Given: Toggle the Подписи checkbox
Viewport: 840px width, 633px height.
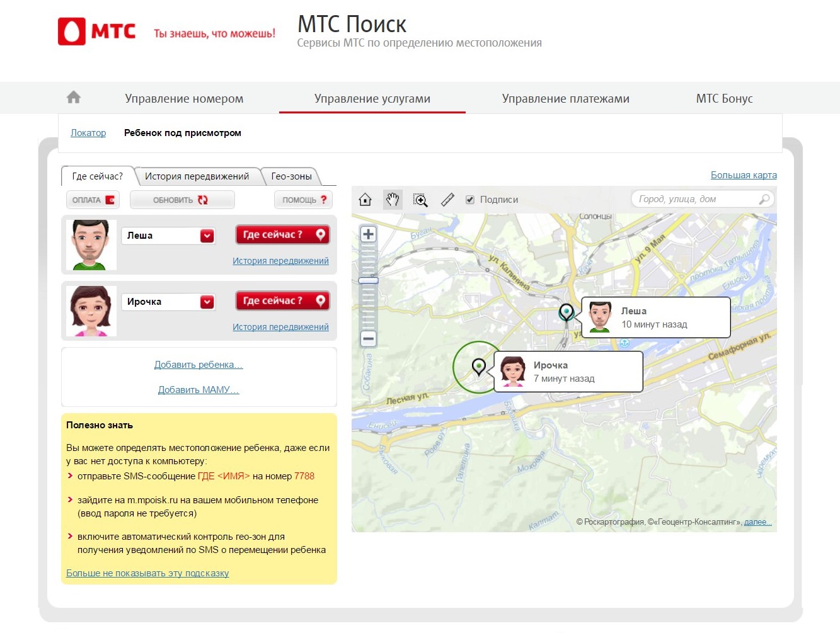Looking at the screenshot, I should [x=469, y=200].
